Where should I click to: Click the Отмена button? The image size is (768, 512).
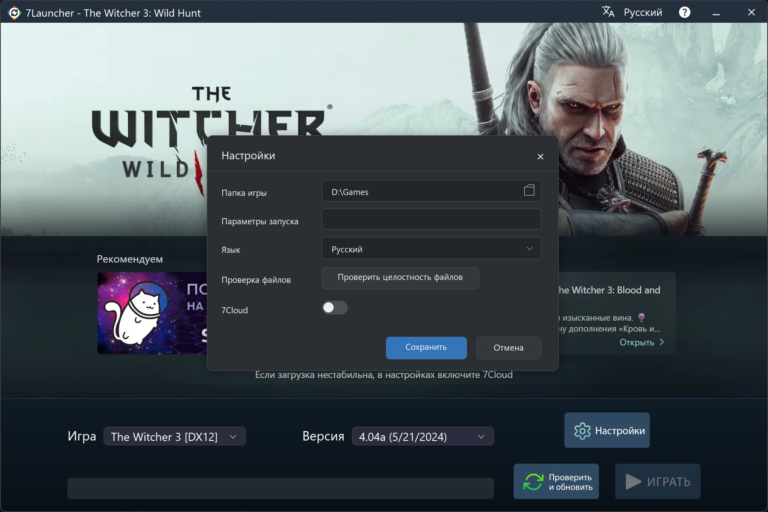coord(508,348)
